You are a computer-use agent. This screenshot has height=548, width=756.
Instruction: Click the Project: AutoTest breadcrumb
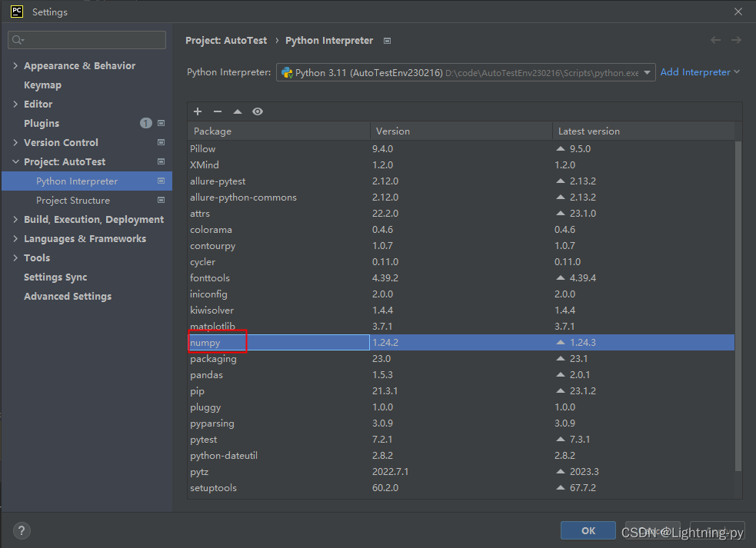point(226,41)
